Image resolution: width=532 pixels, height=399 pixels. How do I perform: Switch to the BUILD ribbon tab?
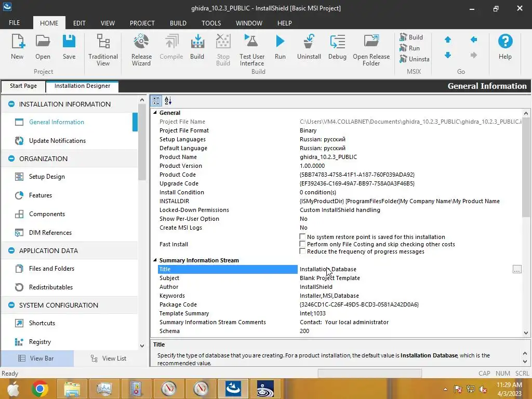point(178,23)
